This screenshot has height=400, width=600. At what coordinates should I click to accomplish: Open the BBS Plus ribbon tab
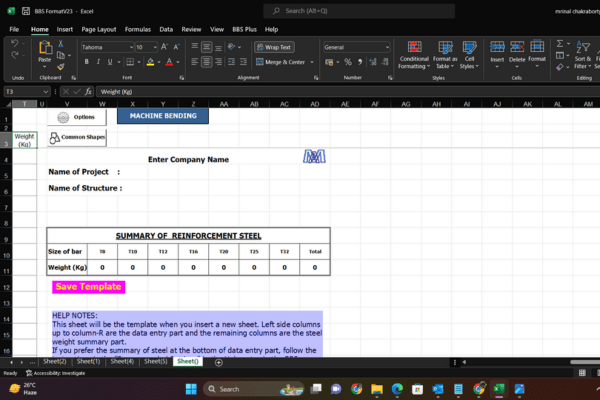click(244, 29)
